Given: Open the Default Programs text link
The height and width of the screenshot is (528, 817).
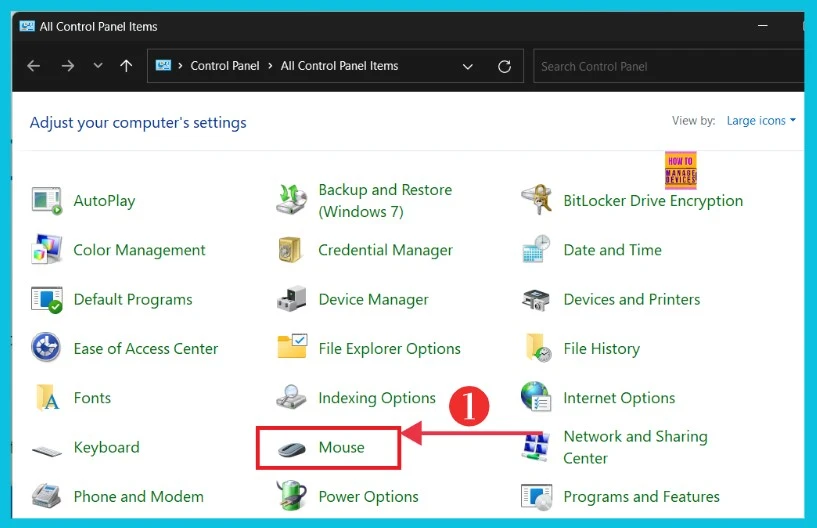Looking at the screenshot, I should pos(133,300).
